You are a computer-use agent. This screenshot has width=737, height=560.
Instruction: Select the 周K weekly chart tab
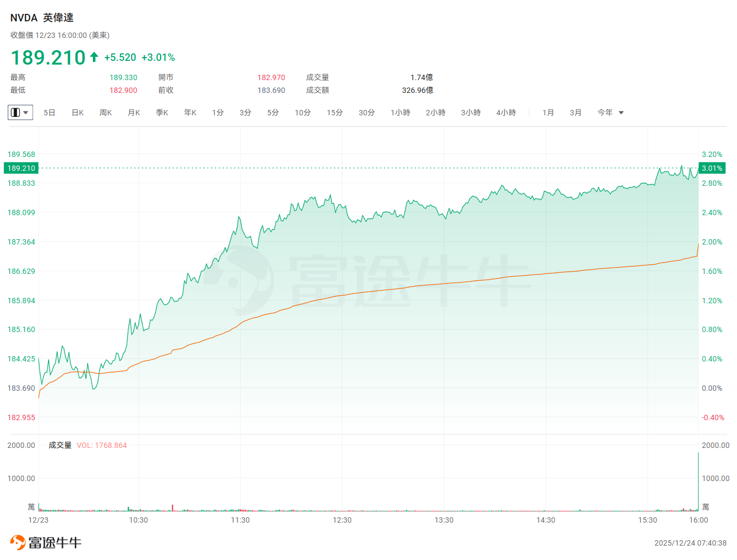pos(106,113)
